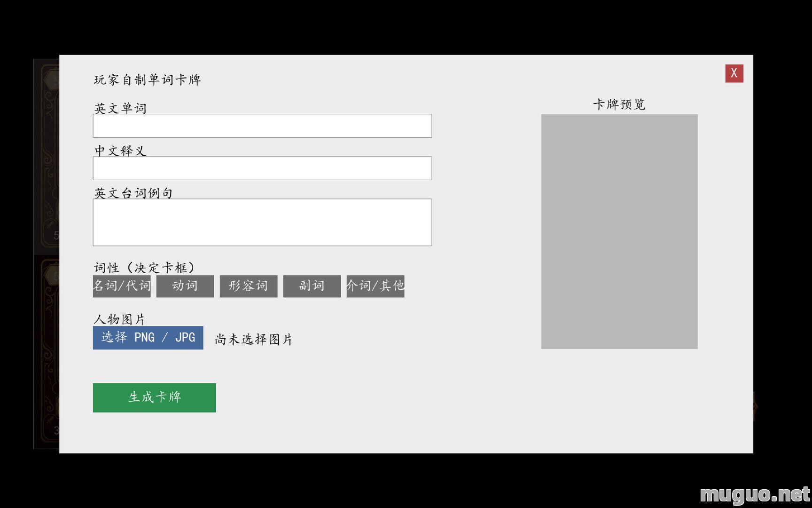Click the 词性（决定卡框）label
Image resolution: width=812 pixels, height=508 pixels.
(x=144, y=268)
